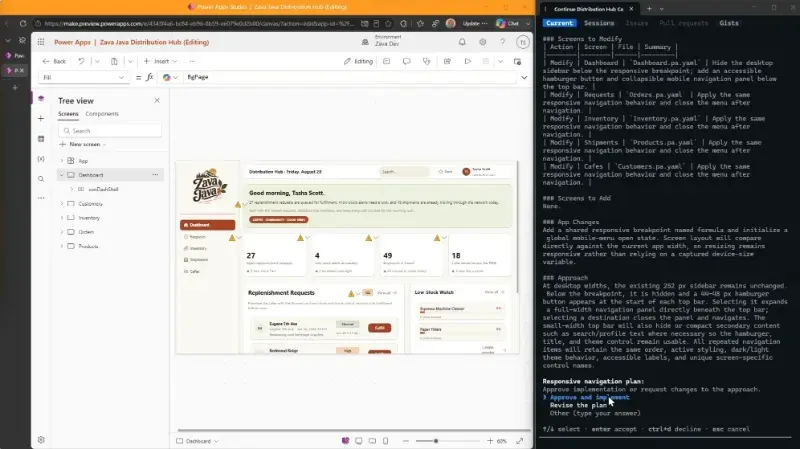Expand the Inventory screen node
The height and width of the screenshot is (449, 800).
62,218
